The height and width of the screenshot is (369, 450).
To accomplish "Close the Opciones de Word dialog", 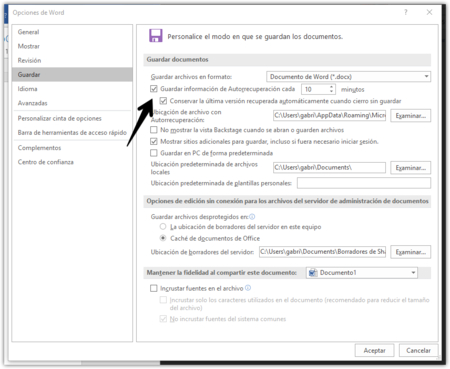I will click(429, 12).
